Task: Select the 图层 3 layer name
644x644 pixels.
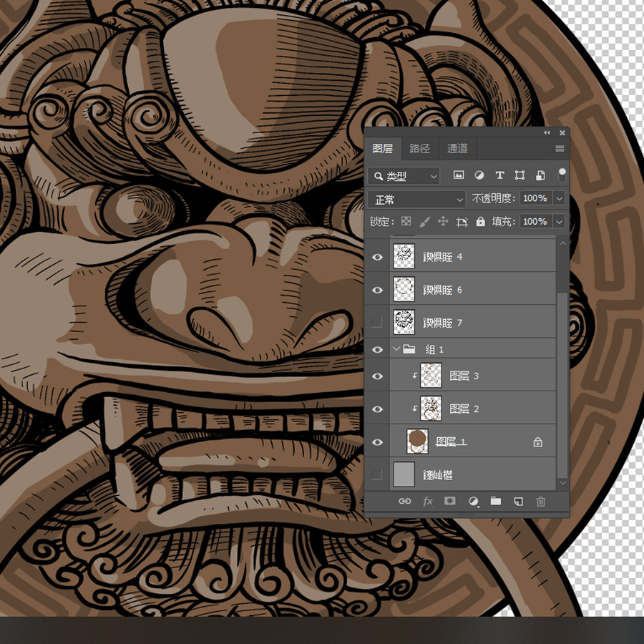Action: [464, 376]
